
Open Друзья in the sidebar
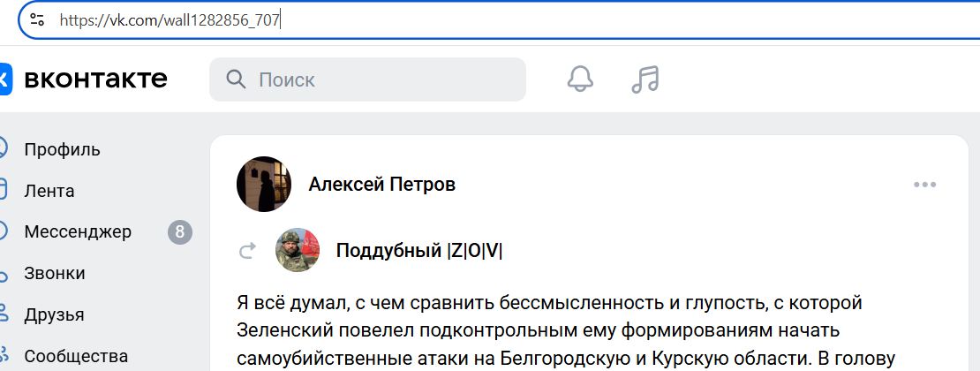point(55,315)
